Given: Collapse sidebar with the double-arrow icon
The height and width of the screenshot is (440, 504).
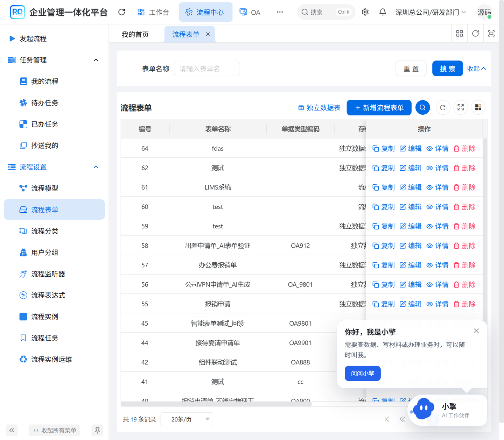Looking at the screenshot, I should click(x=12, y=430).
